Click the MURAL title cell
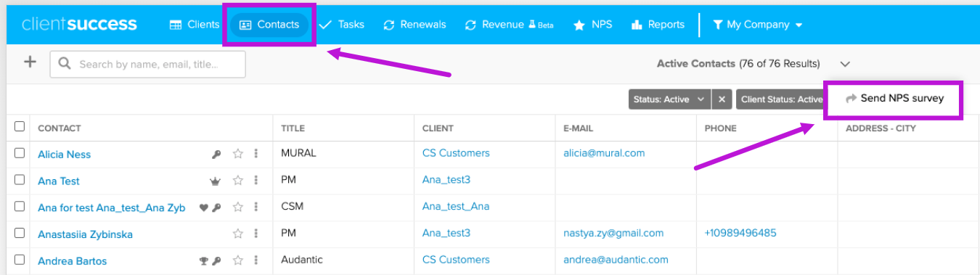 pyautogui.click(x=299, y=153)
